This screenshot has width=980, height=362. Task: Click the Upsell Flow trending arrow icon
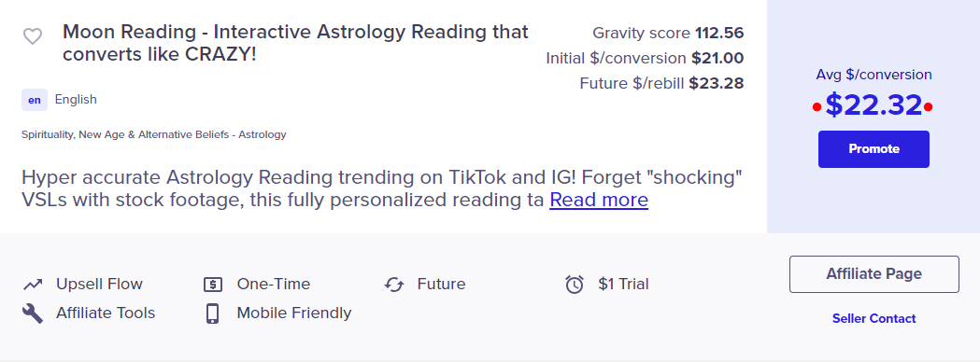tap(33, 285)
